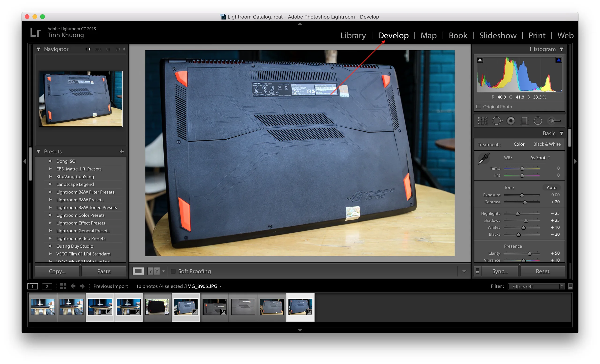This screenshot has width=600, height=364.
Task: Open the Print module
Action: coord(537,36)
